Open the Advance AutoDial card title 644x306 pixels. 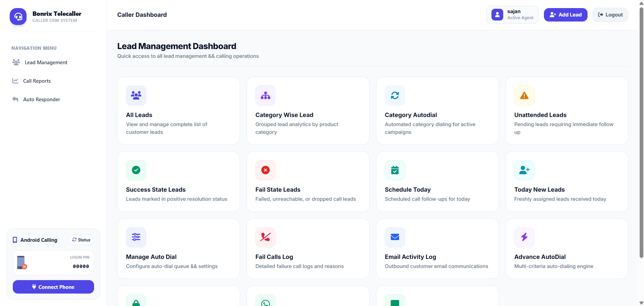540,257
